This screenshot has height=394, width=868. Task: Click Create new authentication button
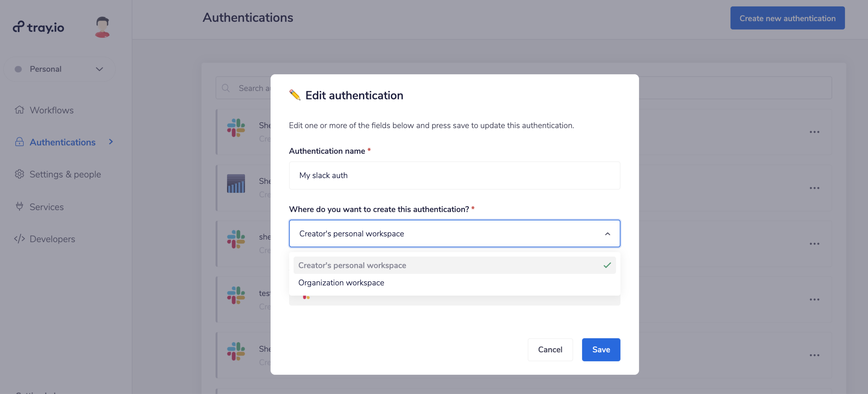click(787, 18)
